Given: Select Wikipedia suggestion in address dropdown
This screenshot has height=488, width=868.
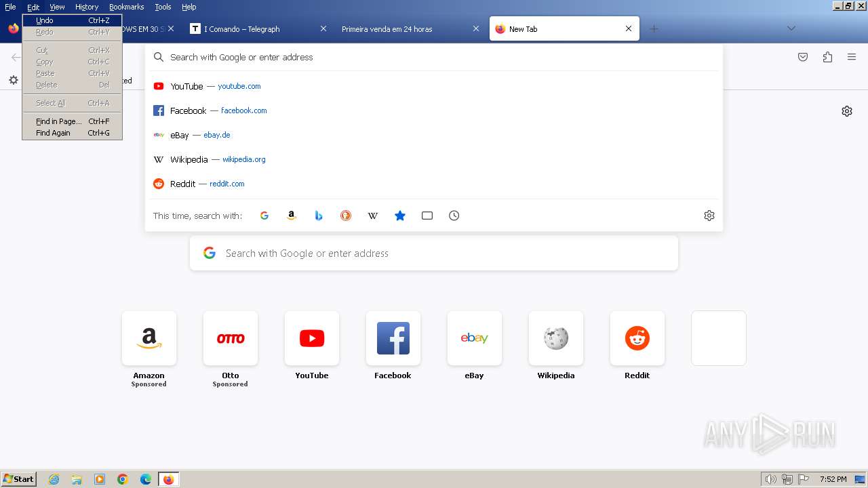Looking at the screenshot, I should coord(434,159).
